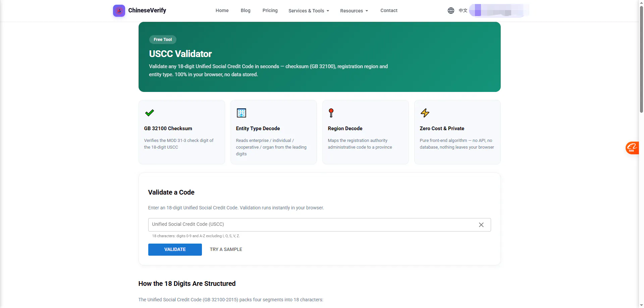
Task: Open the Blog page
Action: (246, 10)
